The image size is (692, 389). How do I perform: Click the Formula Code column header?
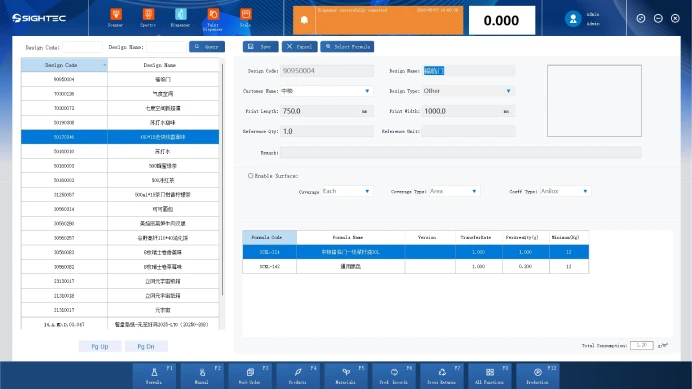click(269, 238)
